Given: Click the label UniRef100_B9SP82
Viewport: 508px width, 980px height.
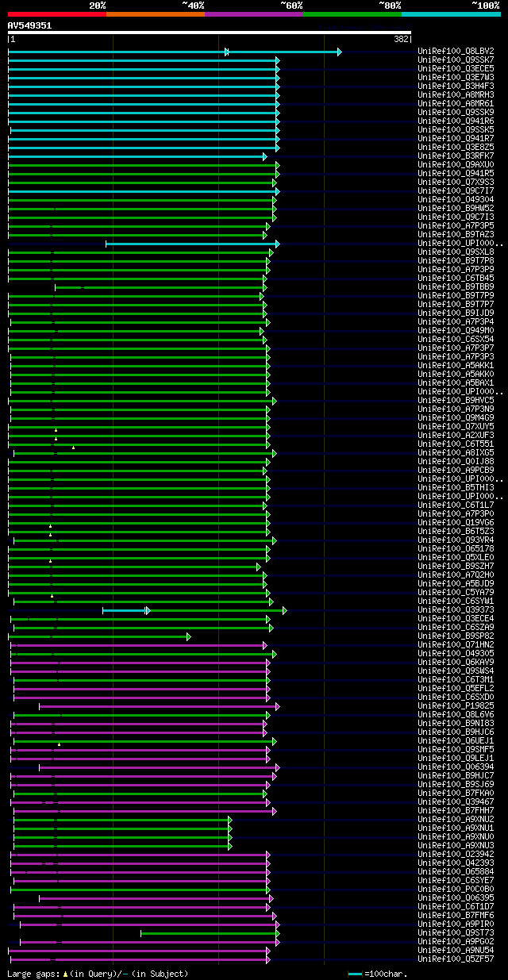Looking at the screenshot, I should (456, 636).
